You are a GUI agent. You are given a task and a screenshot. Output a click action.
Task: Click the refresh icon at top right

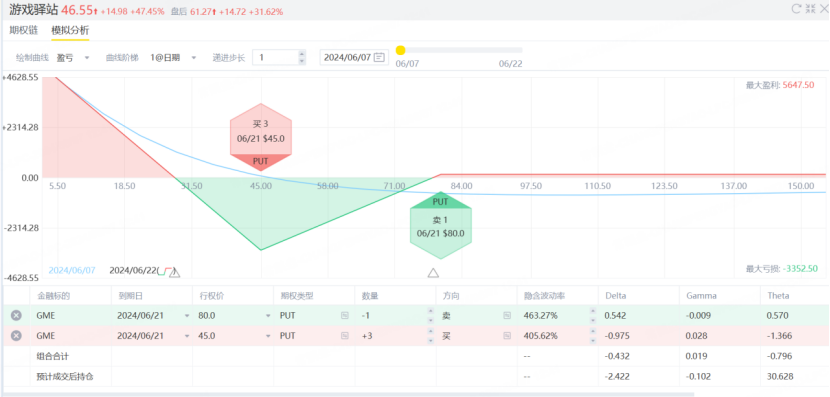[x=796, y=8]
